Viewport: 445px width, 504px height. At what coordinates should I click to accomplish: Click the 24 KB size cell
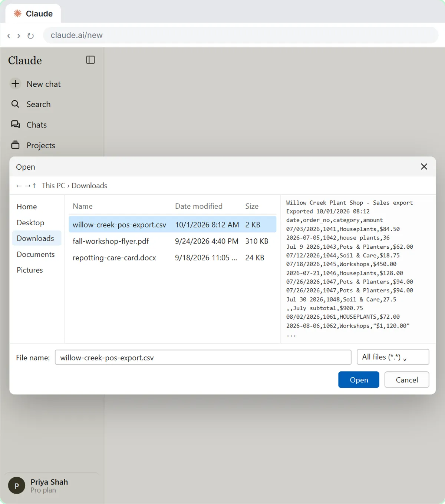click(255, 258)
